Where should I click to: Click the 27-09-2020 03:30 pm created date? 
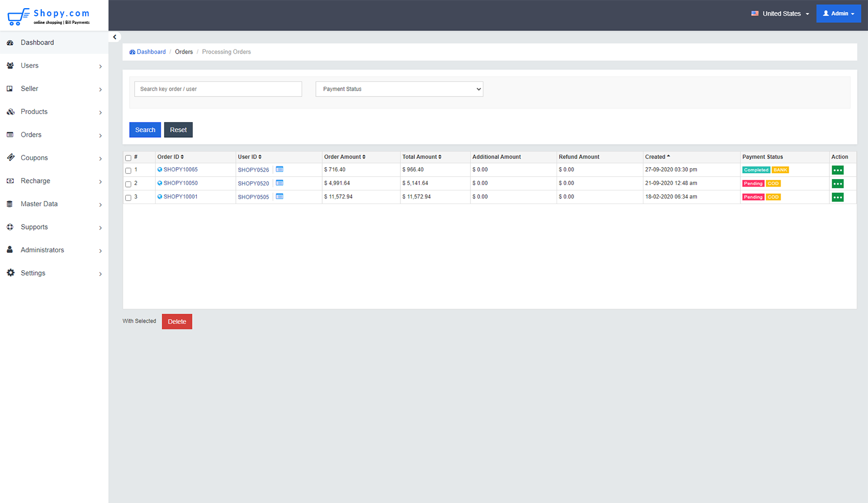click(671, 169)
